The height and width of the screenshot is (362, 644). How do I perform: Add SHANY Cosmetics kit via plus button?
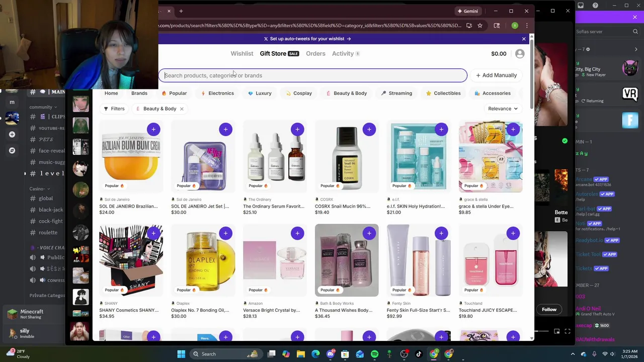(x=153, y=233)
